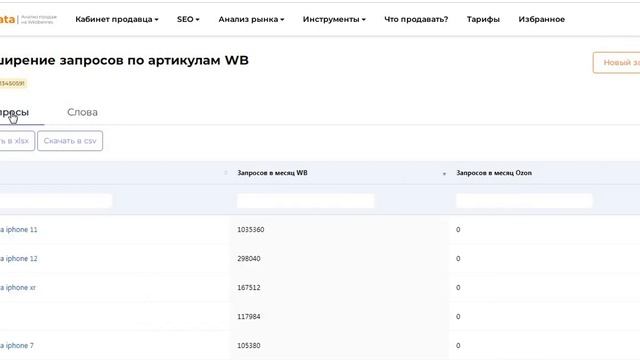Expand the Инструменты menu

pos(334,19)
